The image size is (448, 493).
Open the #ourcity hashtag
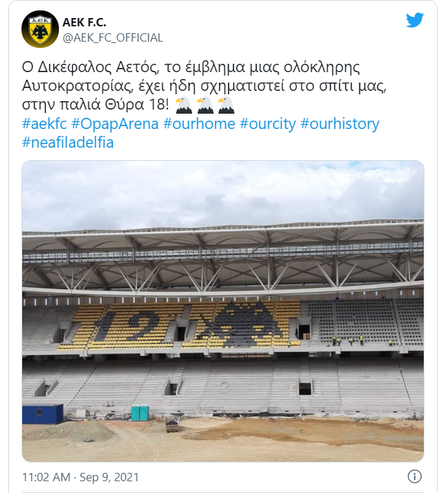268,123
